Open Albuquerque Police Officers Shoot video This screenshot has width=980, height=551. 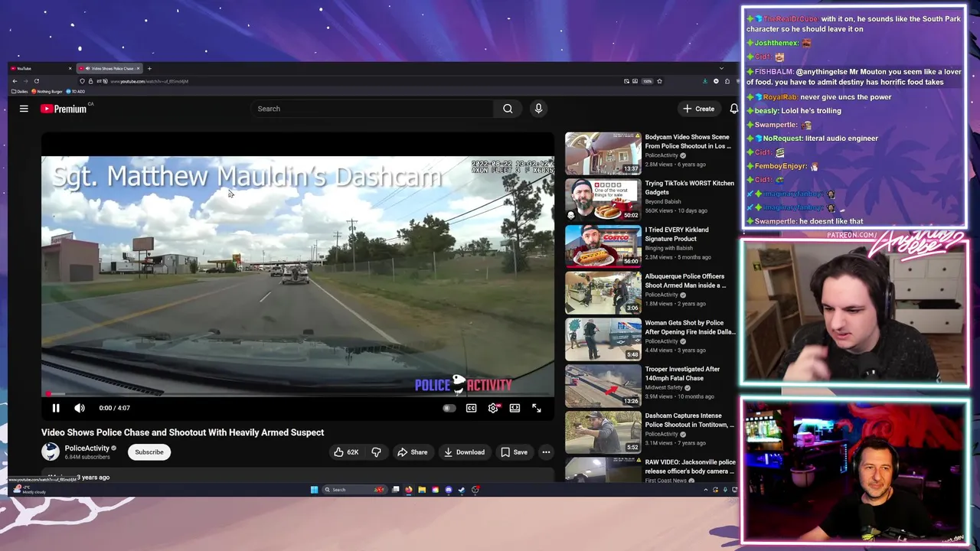click(x=651, y=292)
